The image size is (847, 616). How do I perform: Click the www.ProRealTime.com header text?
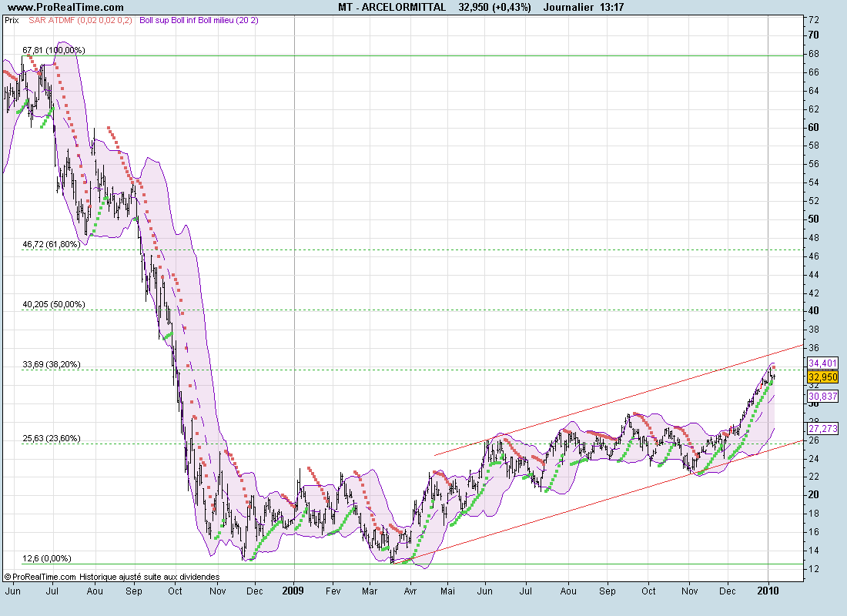click(66, 7)
